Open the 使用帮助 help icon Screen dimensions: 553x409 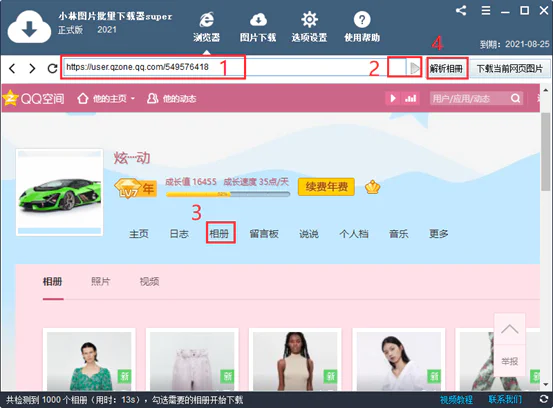tap(362, 27)
